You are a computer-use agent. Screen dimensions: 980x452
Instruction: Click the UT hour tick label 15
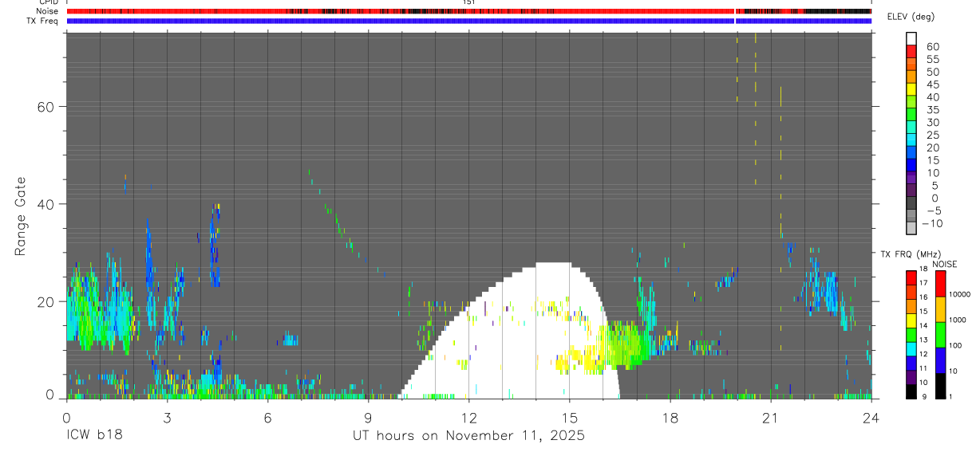point(569,417)
